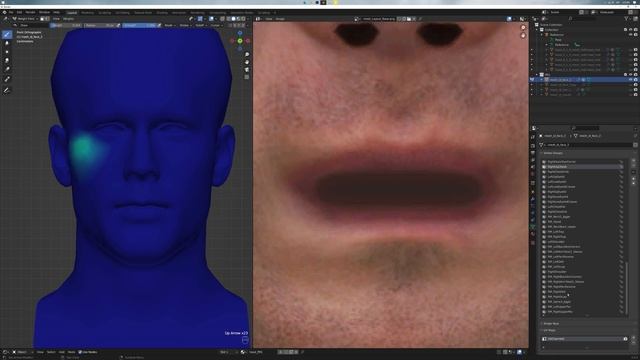This screenshot has width=640, height=360.
Task: Click the zoom gizmo in the image editor
Action: (x=523, y=28)
